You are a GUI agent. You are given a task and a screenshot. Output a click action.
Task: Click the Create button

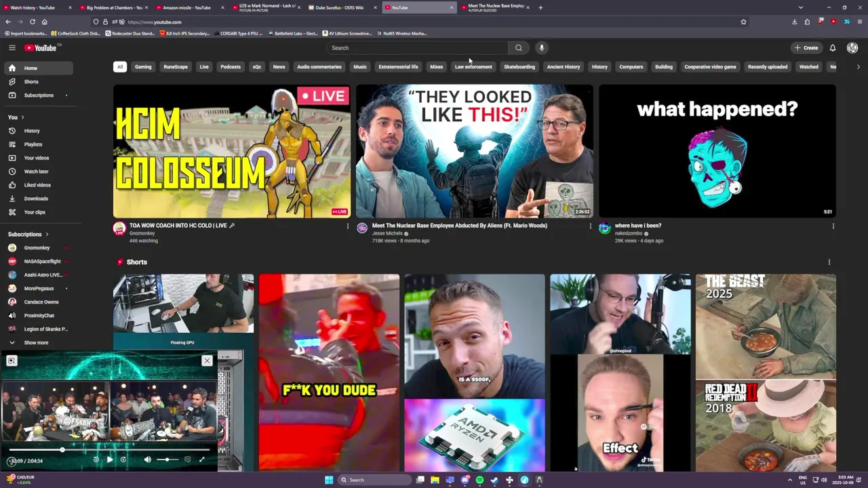pyautogui.click(x=807, y=47)
